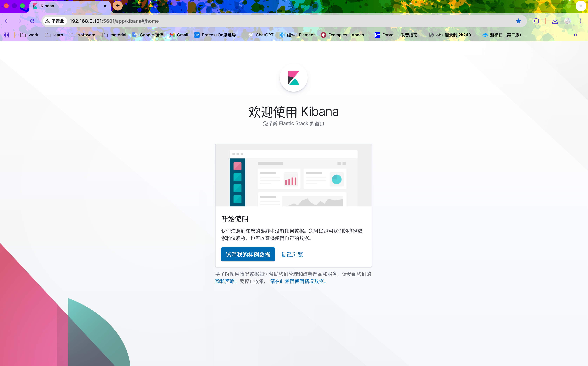Open the downloads icon in toolbar
Image resolution: width=588 pixels, height=366 pixels.
[555, 21]
